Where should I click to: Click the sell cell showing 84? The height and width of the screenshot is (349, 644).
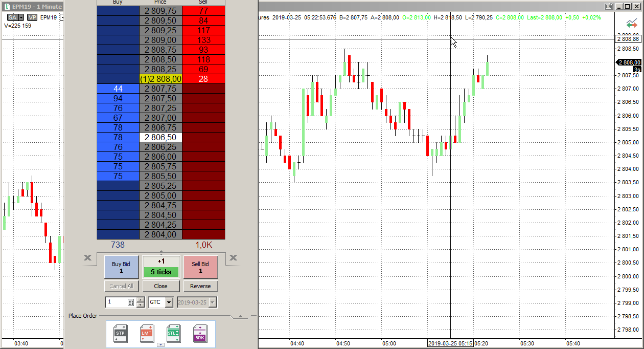click(x=203, y=20)
